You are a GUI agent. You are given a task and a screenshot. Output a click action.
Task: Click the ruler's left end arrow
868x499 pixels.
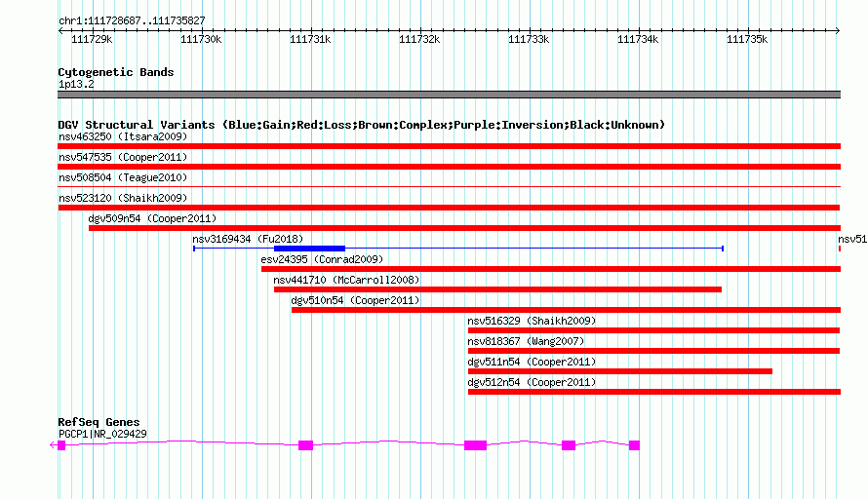coord(60,31)
